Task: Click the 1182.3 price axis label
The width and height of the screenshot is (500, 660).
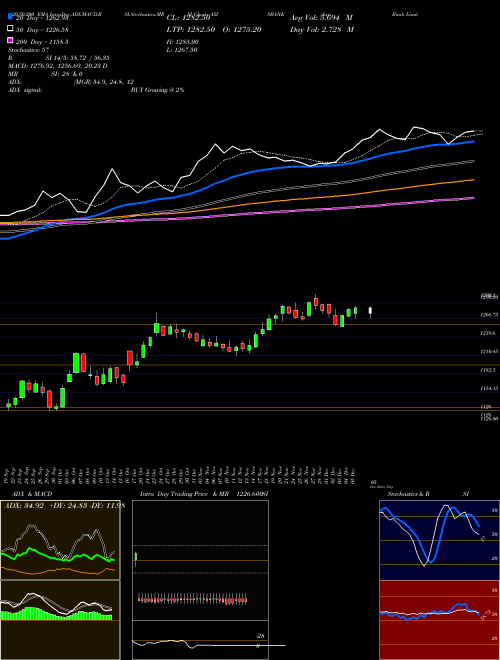Action: click(x=487, y=370)
